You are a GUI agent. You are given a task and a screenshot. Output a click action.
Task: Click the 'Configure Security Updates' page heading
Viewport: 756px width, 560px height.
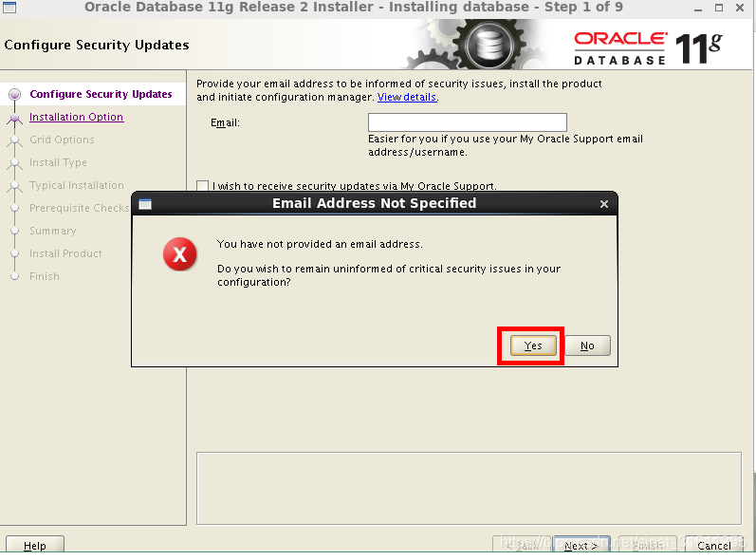click(97, 45)
